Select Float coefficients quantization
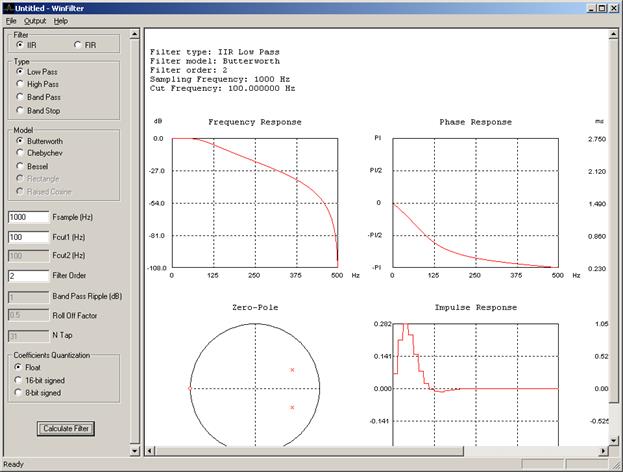The height and width of the screenshot is (472, 623). (19, 367)
